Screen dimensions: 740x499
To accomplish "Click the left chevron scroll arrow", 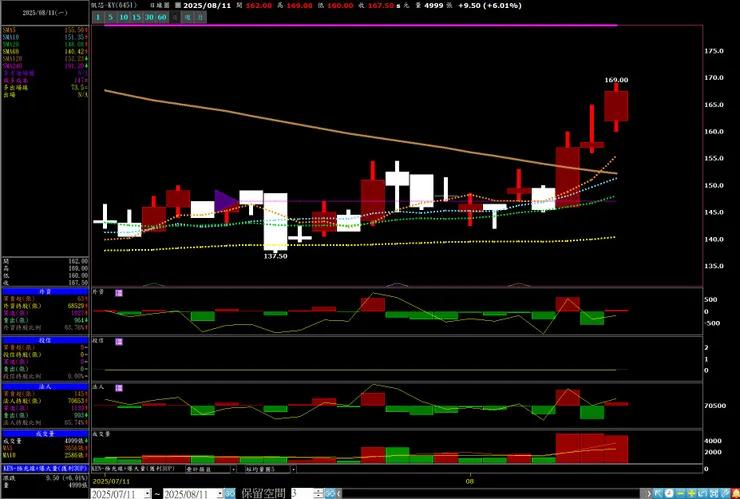I will click(x=339, y=494).
